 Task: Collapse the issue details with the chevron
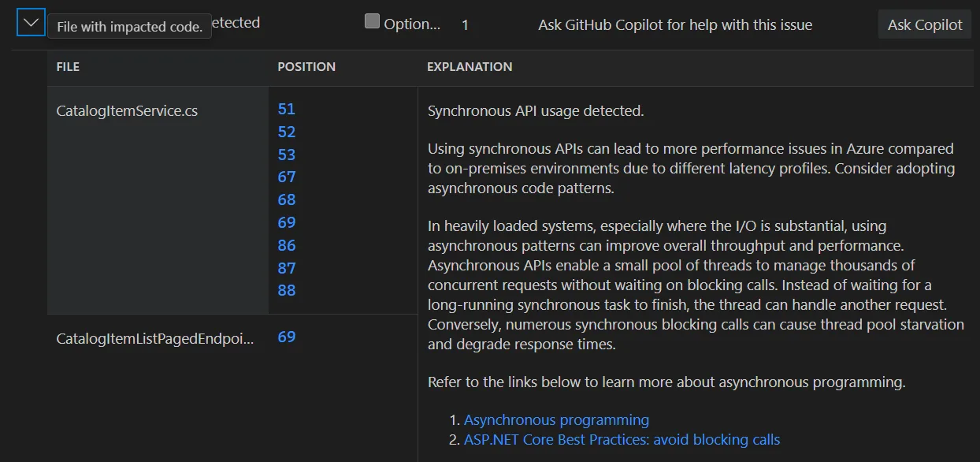[x=30, y=22]
